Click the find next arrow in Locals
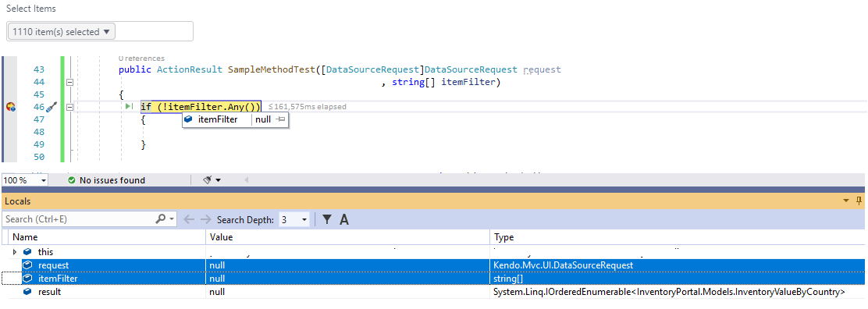 pos(206,219)
